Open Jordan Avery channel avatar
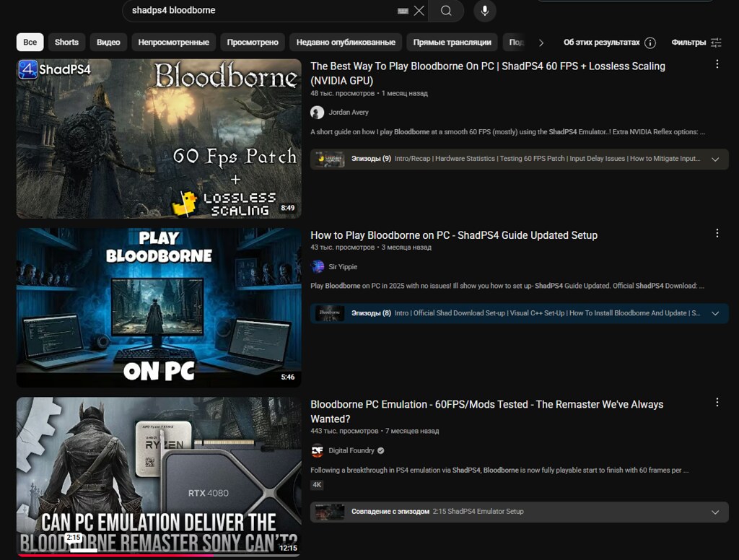 318,112
